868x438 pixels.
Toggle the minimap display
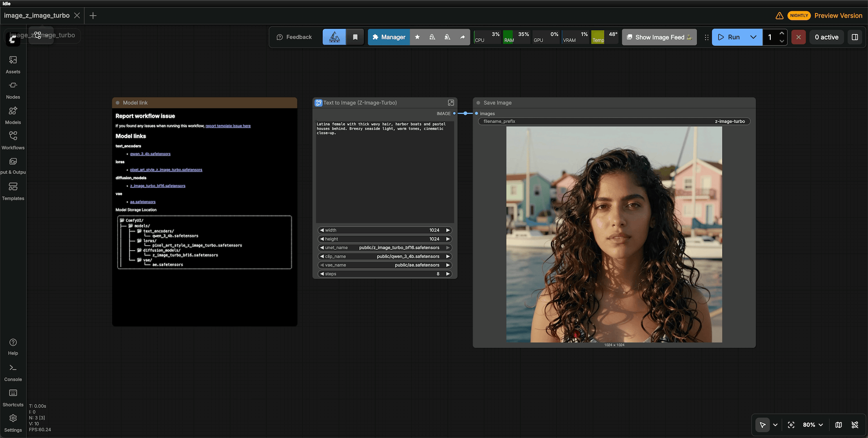pos(838,425)
